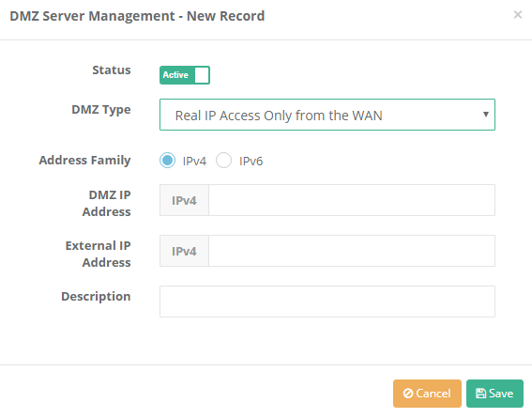Click the IPv4 prefix of External IP Address
Image resolution: width=532 pixels, height=418 pixels.
[184, 251]
